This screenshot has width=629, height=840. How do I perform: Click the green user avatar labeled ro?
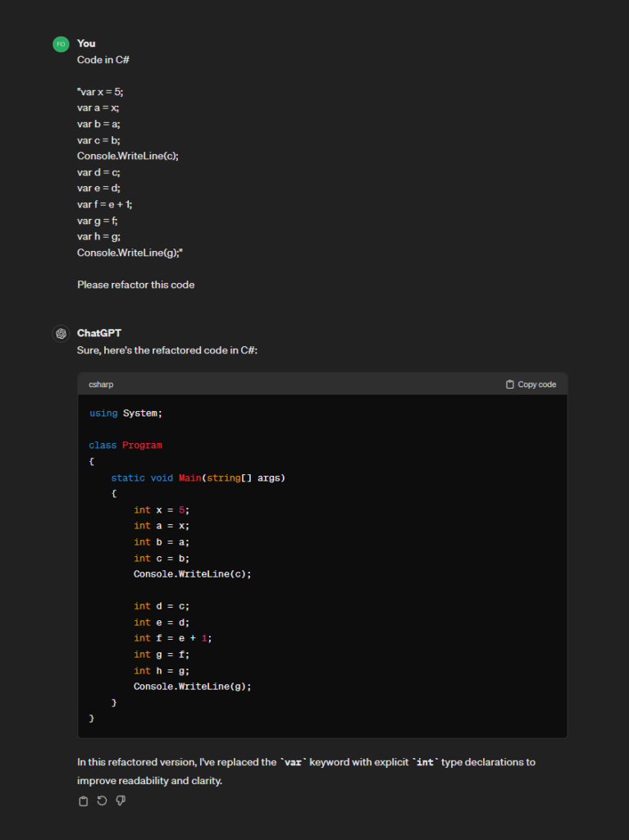[x=61, y=43]
